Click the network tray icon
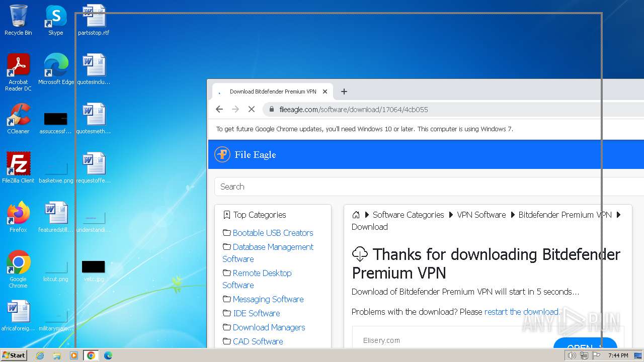This screenshot has height=362, width=644. [x=584, y=355]
